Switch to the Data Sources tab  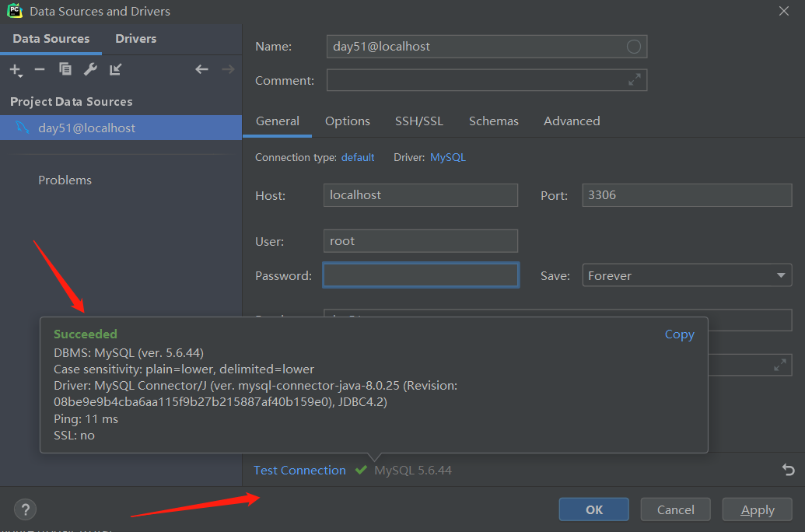(51, 39)
